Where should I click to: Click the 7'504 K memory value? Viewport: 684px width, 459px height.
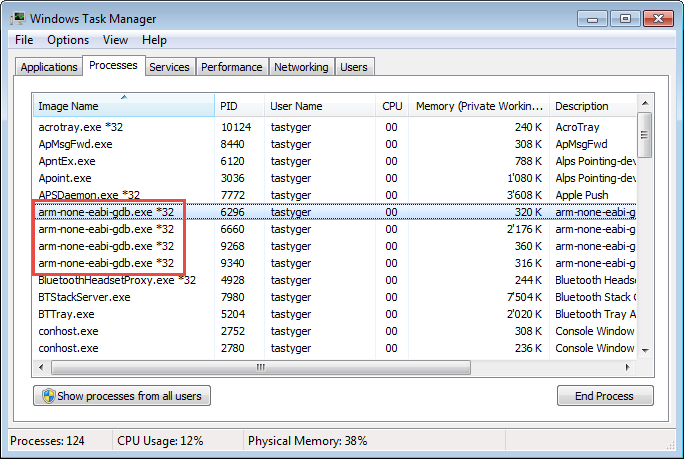pos(524,297)
